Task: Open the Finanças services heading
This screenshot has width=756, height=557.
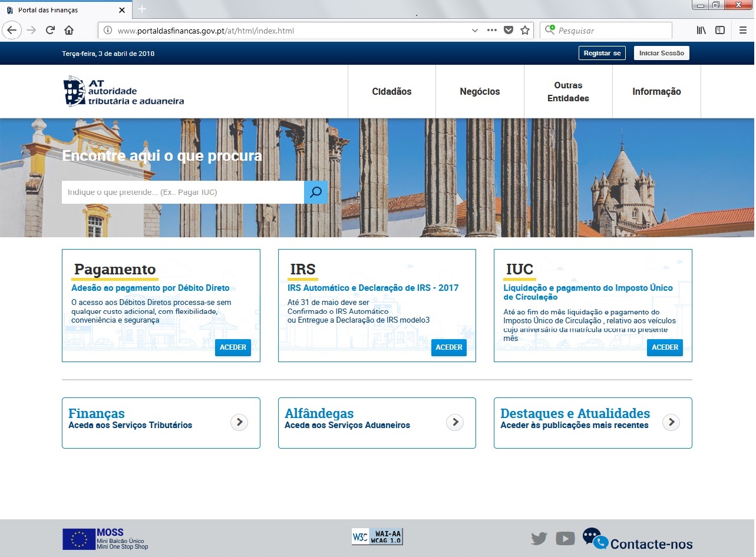Action: pos(97,413)
